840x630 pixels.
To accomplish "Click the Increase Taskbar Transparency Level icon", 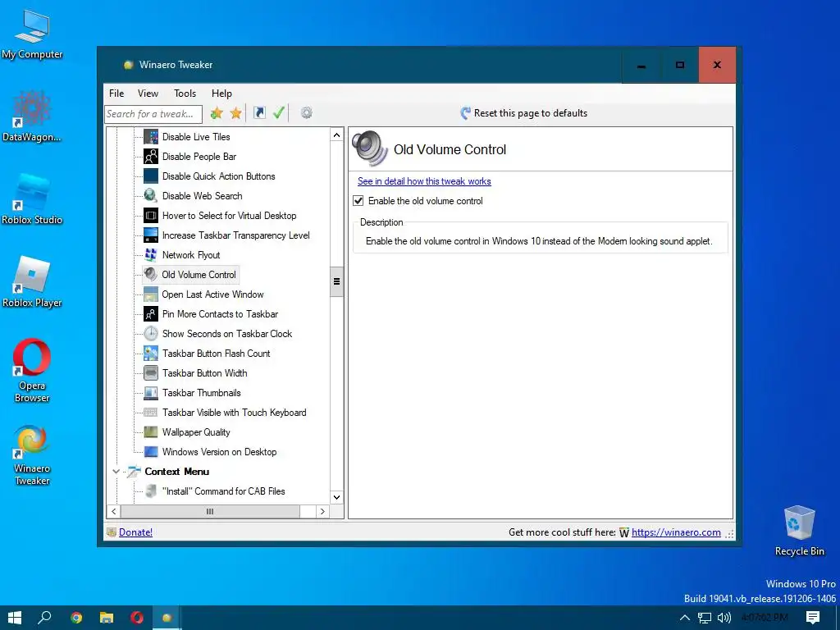I will [151, 235].
